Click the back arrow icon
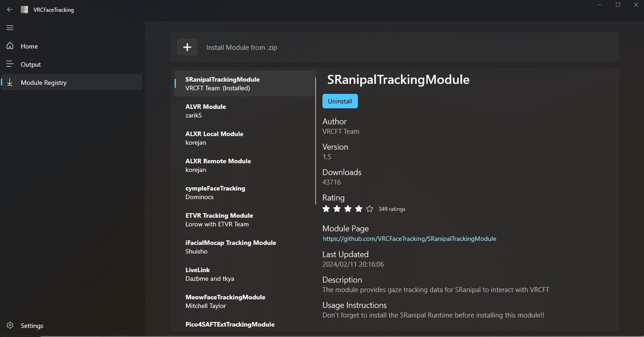644x337 pixels. (x=10, y=10)
